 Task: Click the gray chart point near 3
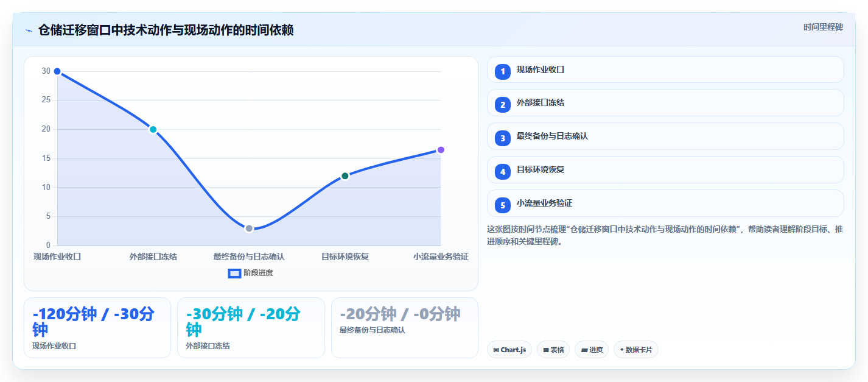click(x=249, y=228)
